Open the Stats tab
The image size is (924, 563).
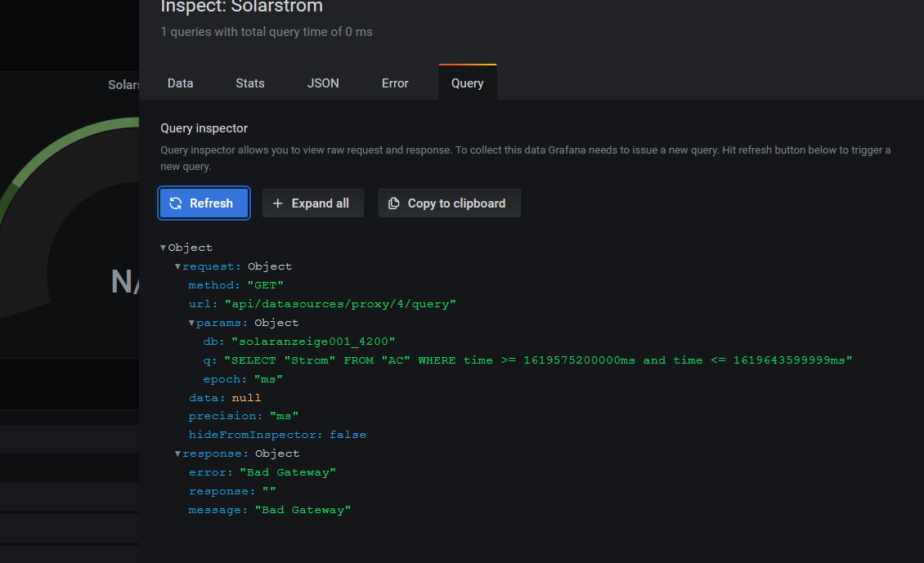pyautogui.click(x=250, y=83)
